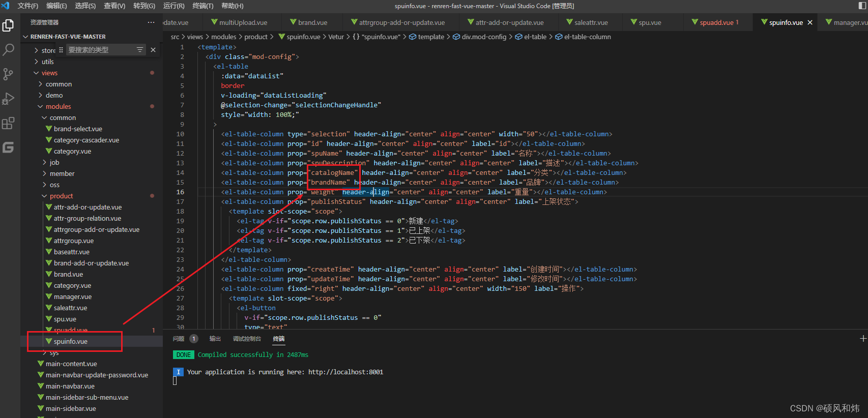Viewport: 868px width, 418px height.
Task: Open main-sidebar-sub-menu.vue file
Action: pyautogui.click(x=87, y=397)
